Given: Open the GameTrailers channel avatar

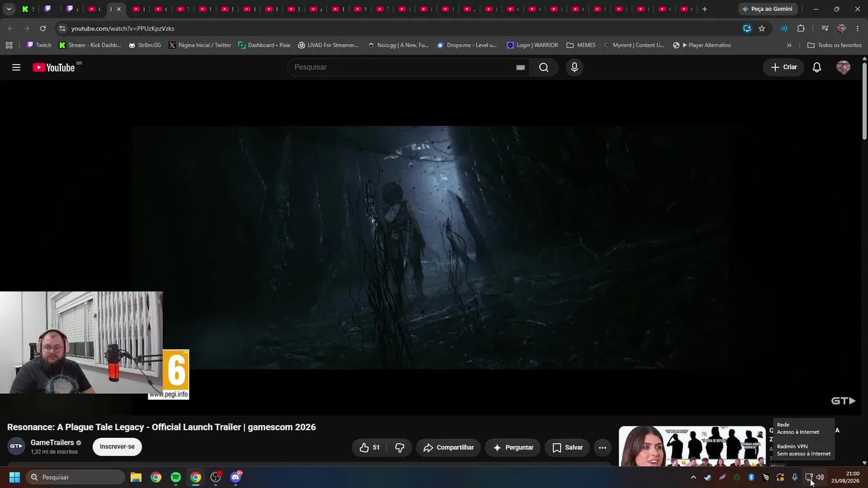Looking at the screenshot, I should pyautogui.click(x=16, y=446).
